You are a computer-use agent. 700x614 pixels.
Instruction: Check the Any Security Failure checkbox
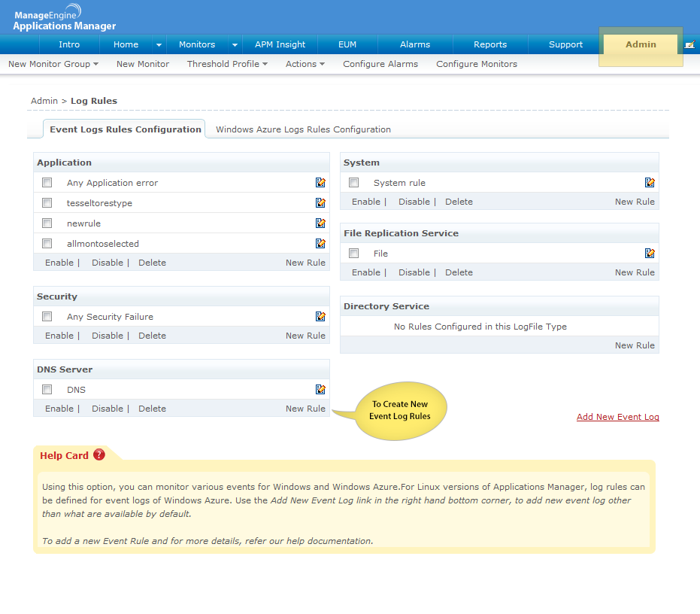pos(47,316)
